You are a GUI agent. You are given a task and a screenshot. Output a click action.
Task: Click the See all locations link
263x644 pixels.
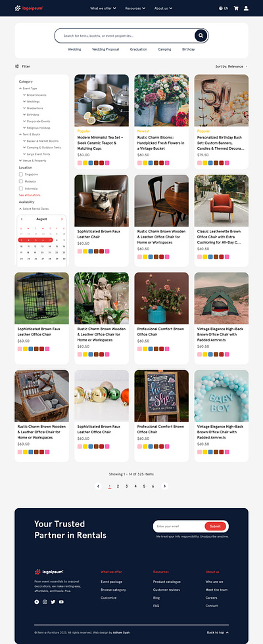click(x=30, y=195)
